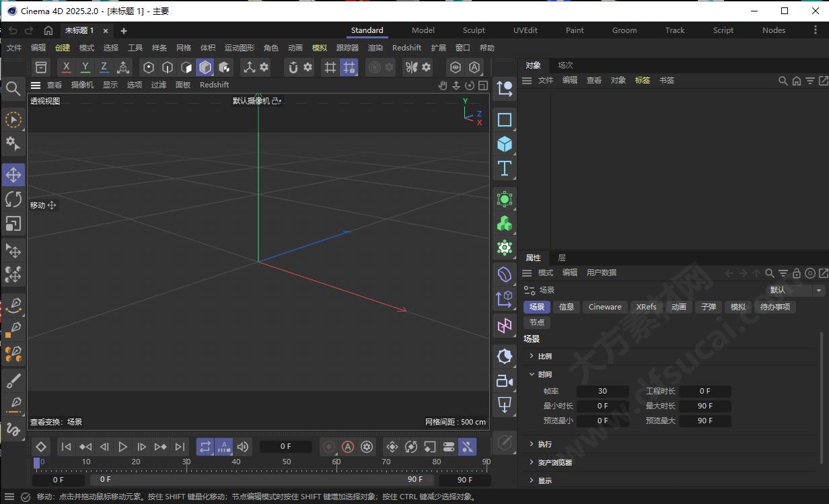Open the 创建 menu

pos(63,48)
